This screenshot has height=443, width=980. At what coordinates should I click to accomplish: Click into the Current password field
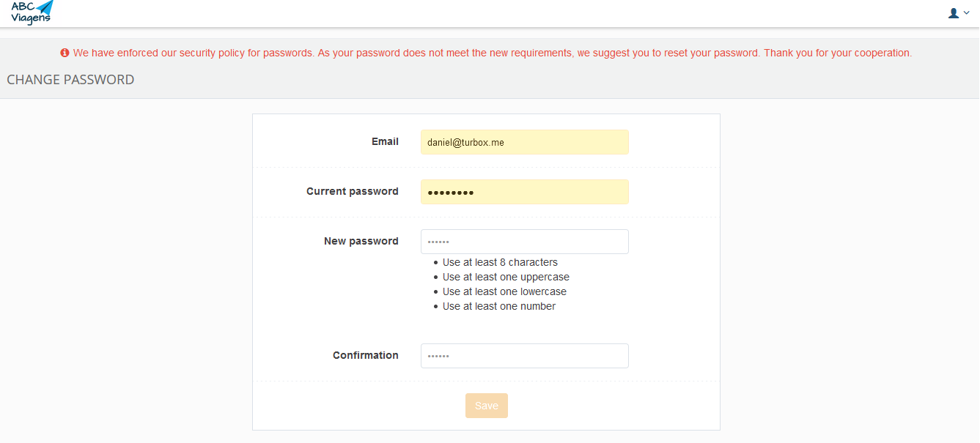coord(524,192)
